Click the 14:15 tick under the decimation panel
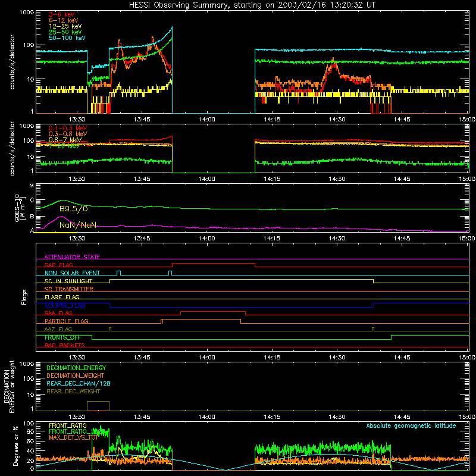This screenshot has width=476, height=476. [272, 417]
